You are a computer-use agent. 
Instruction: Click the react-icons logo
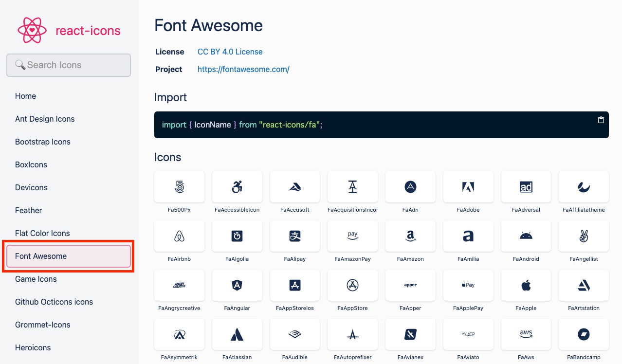tap(69, 31)
